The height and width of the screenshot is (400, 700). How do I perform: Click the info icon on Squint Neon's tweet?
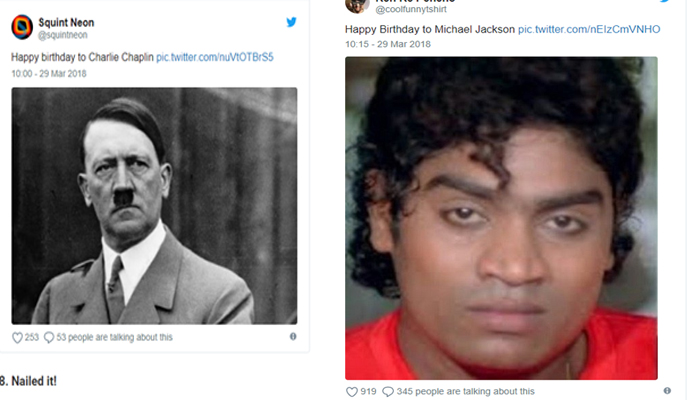[x=293, y=337]
